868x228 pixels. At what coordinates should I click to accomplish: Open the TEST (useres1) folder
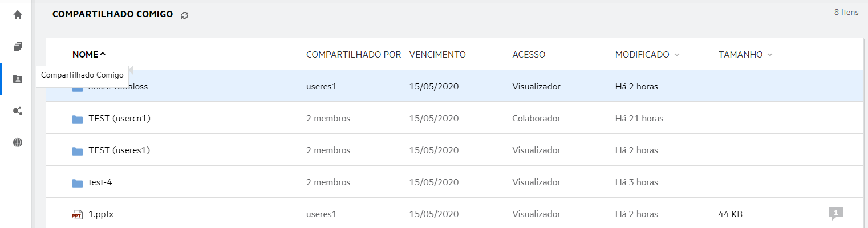(x=119, y=150)
